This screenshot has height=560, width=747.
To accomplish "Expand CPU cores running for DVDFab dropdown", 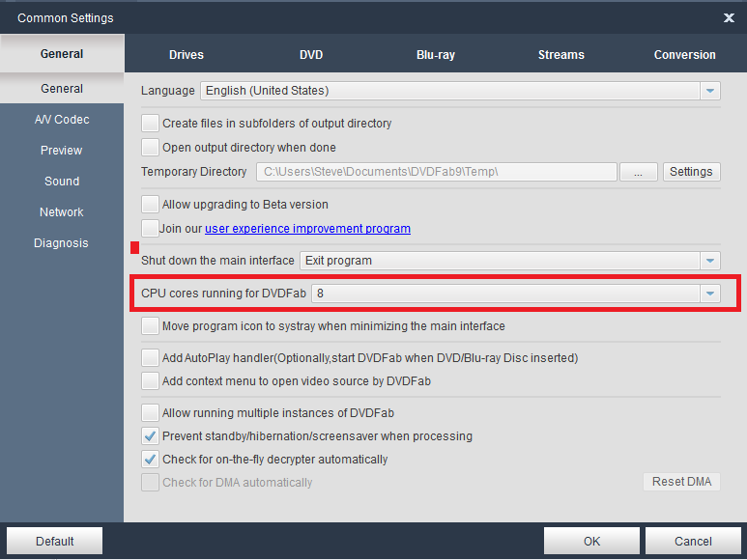I will [710, 293].
